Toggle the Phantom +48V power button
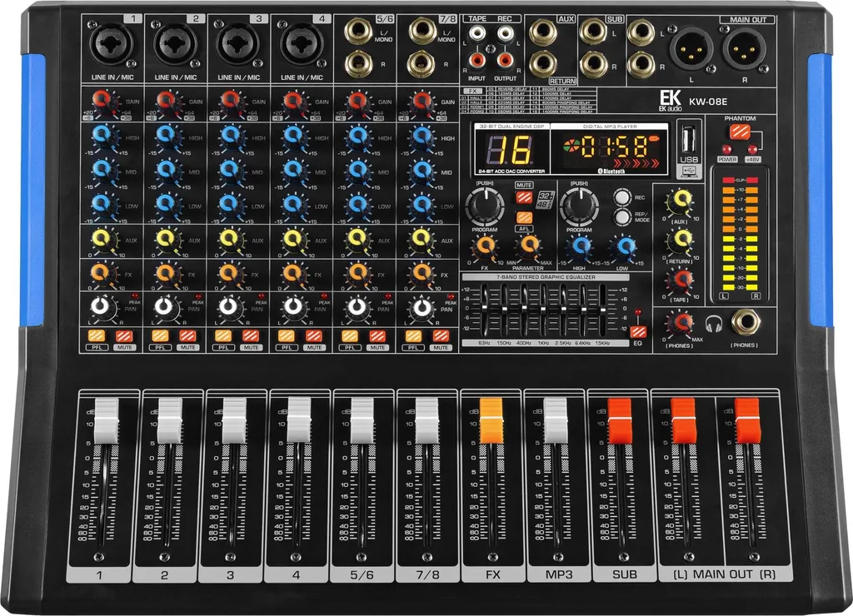This screenshot has height=616, width=853. click(x=740, y=131)
